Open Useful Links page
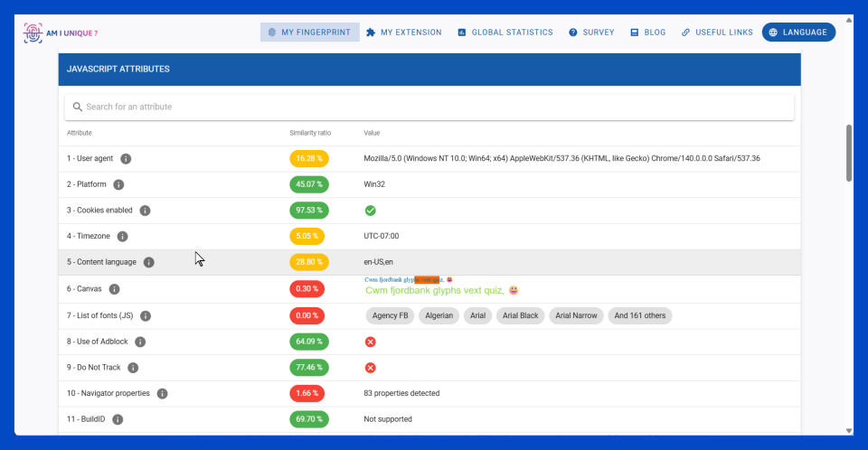The image size is (868, 450). (x=717, y=33)
